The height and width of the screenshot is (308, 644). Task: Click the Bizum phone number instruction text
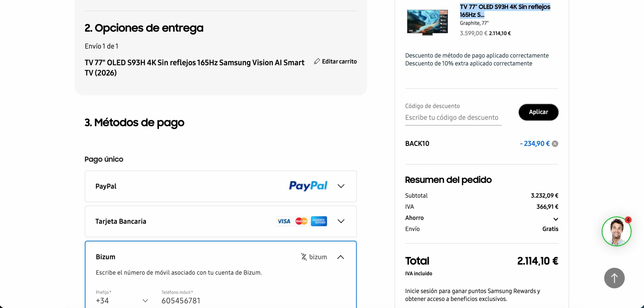179,273
